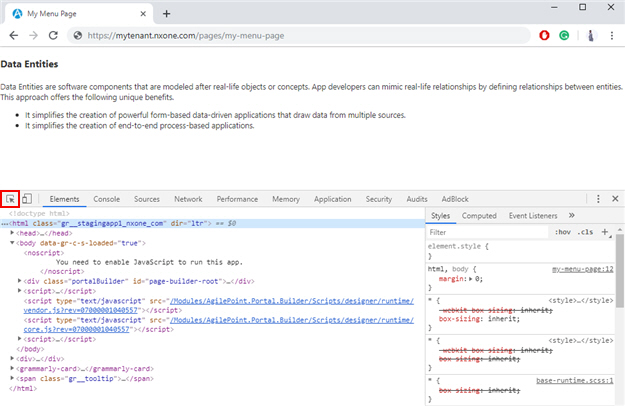Expand the div node after body

[12, 358]
